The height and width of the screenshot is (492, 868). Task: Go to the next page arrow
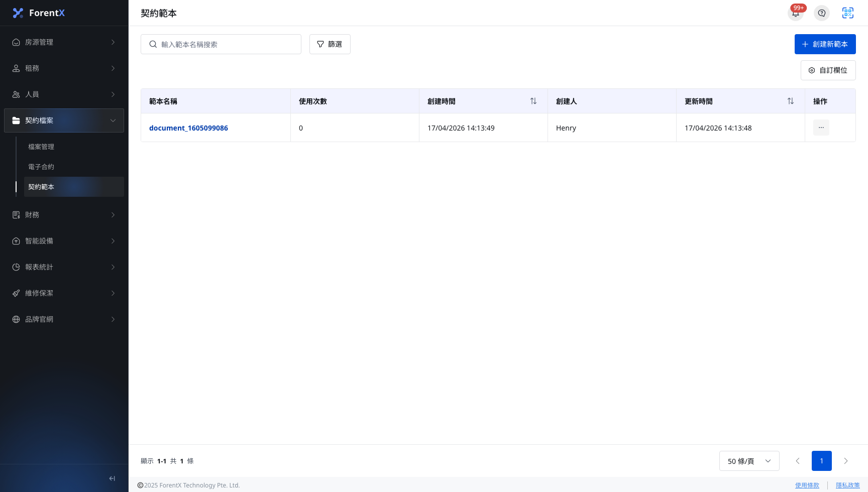tap(846, 461)
